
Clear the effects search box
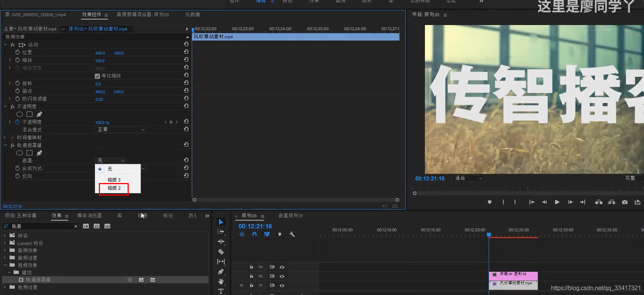point(76,226)
